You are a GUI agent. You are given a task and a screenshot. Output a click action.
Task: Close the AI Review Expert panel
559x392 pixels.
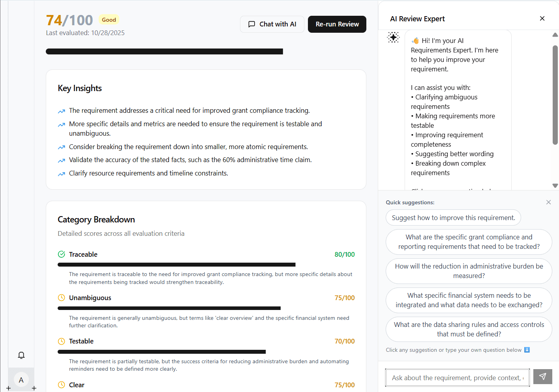click(542, 18)
